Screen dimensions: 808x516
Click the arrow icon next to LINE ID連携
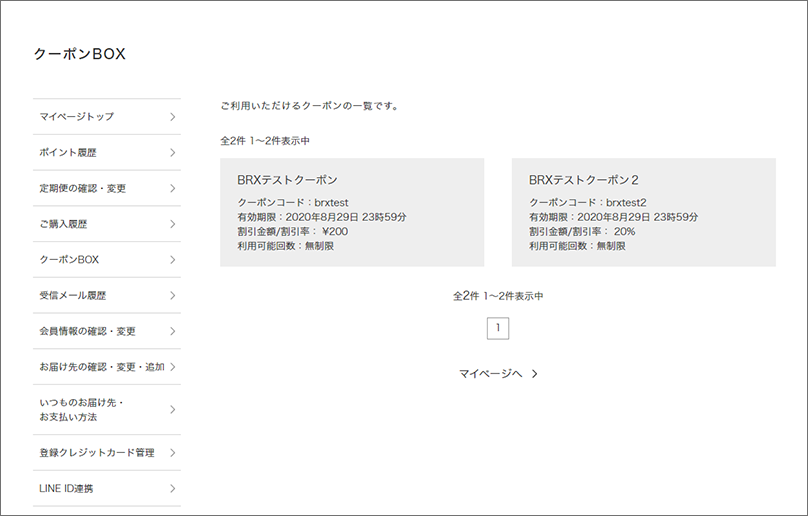172,488
